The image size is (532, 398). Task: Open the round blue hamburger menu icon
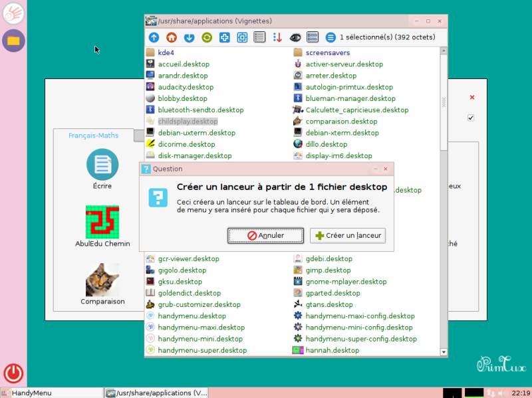coord(331,37)
